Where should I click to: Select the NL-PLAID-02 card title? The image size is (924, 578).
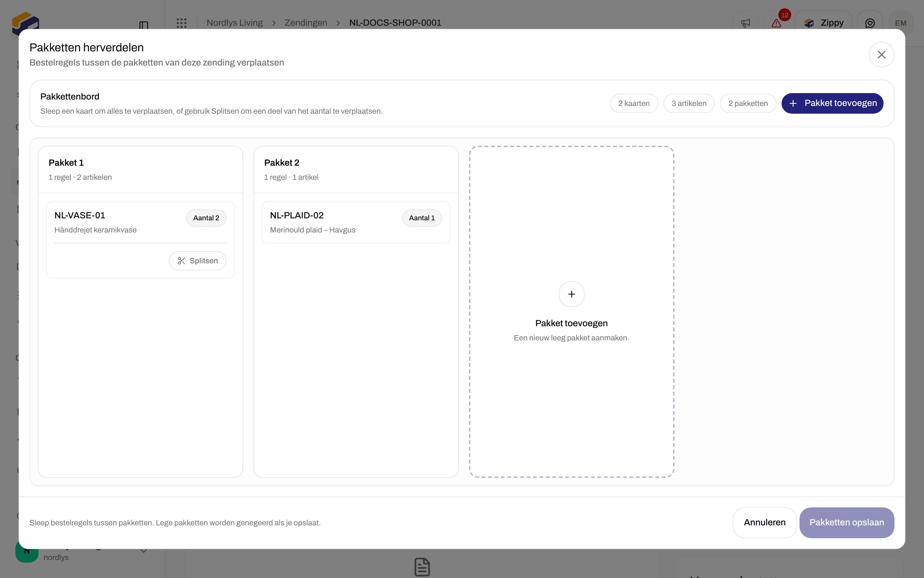pyautogui.click(x=297, y=215)
